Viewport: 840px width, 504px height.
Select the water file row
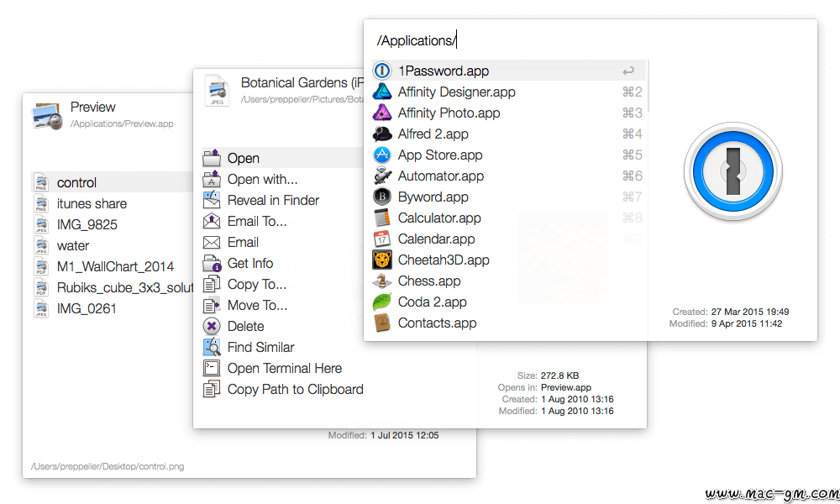113,245
